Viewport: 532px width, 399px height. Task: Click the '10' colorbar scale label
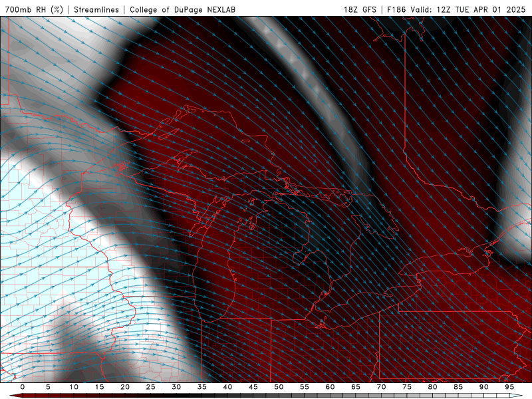(74, 387)
